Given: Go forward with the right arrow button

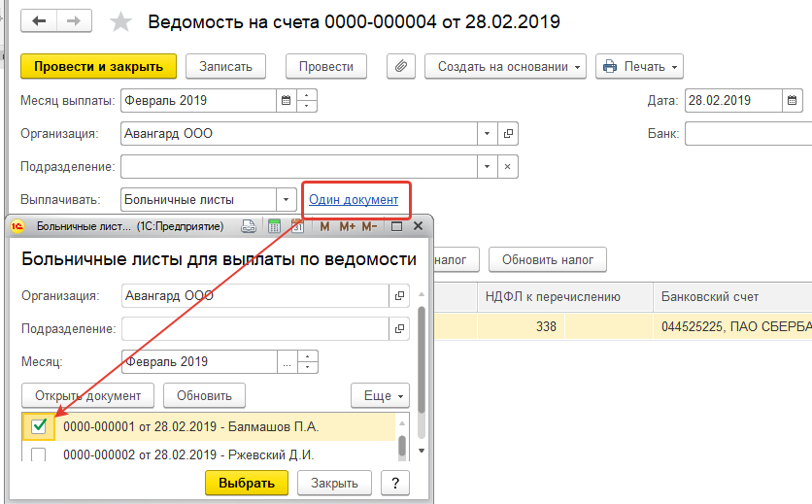Looking at the screenshot, I should tap(74, 21).
